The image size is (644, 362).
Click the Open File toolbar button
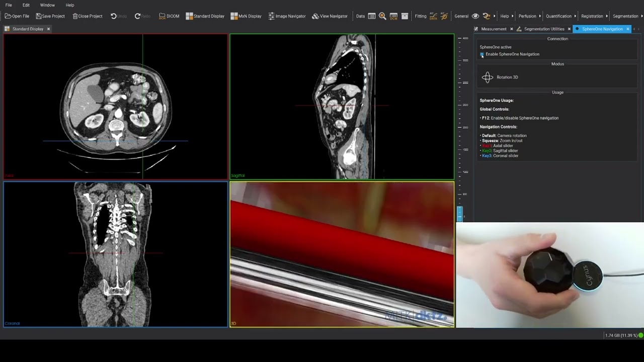click(x=17, y=16)
